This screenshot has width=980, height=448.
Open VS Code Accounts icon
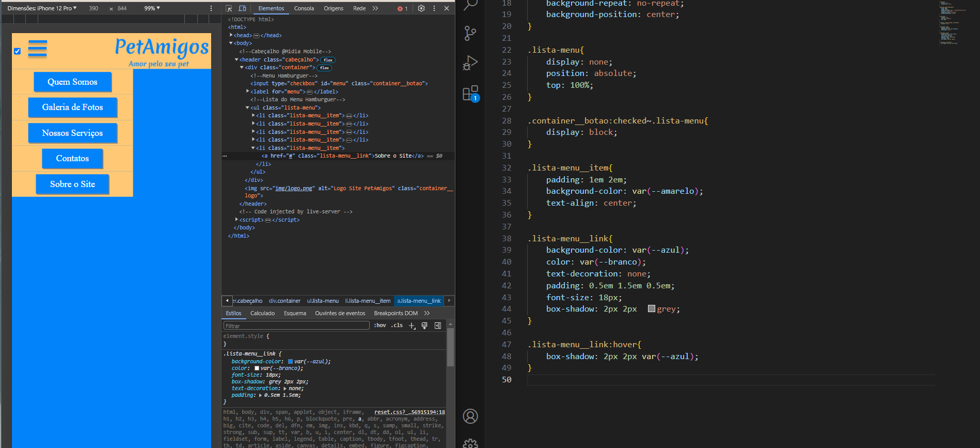(x=470, y=416)
